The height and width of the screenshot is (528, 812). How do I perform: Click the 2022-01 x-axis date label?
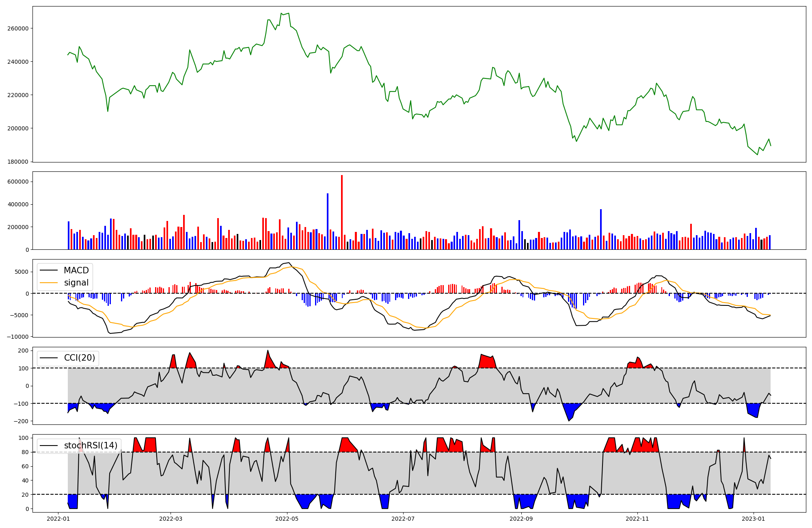(59, 519)
